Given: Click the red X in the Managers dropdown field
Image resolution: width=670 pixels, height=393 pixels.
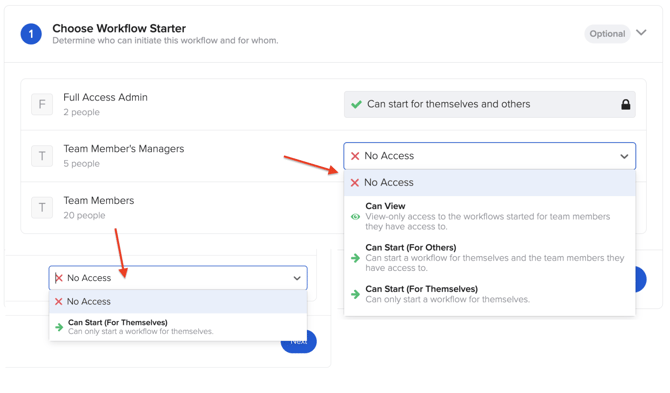Looking at the screenshot, I should point(355,156).
